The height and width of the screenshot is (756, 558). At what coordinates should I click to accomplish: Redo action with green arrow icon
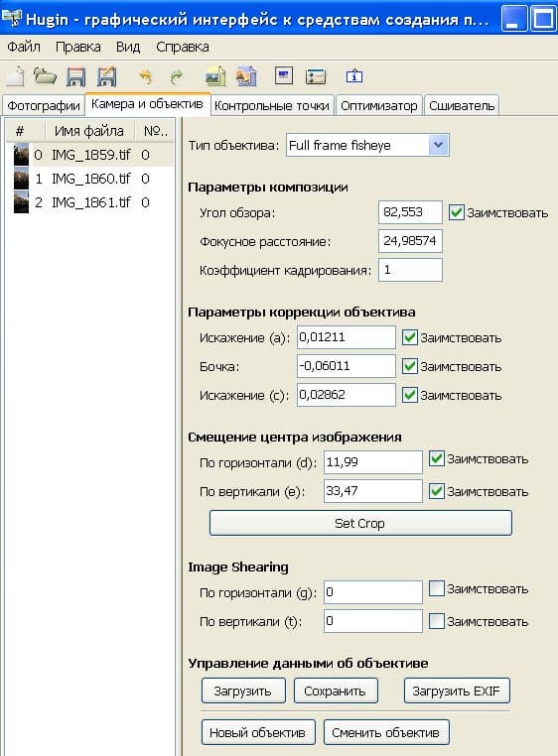tap(176, 76)
